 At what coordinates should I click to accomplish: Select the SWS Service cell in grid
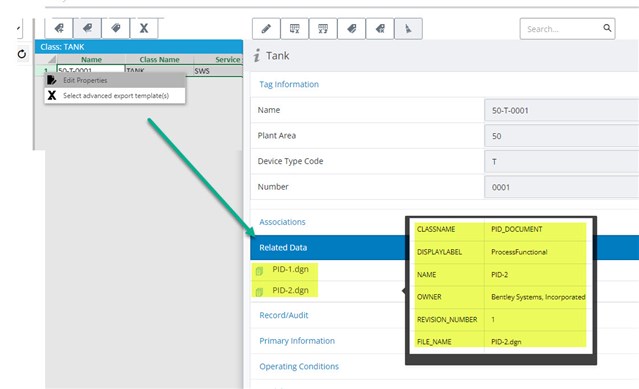(218, 70)
